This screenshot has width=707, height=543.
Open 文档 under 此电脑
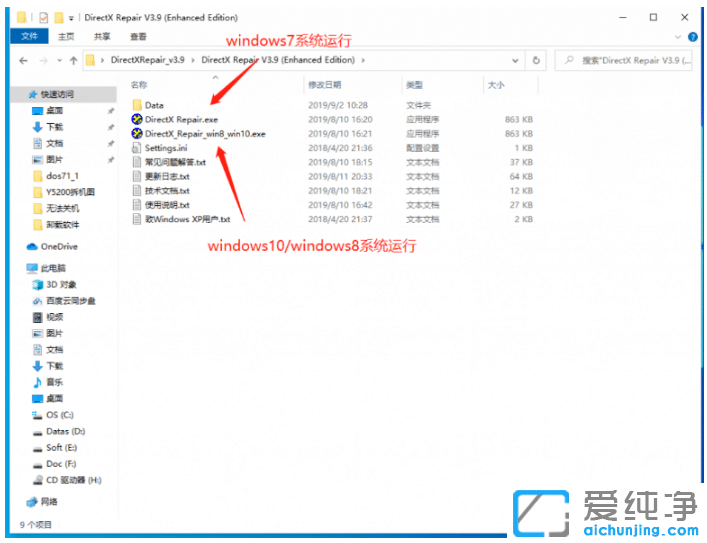point(54,350)
